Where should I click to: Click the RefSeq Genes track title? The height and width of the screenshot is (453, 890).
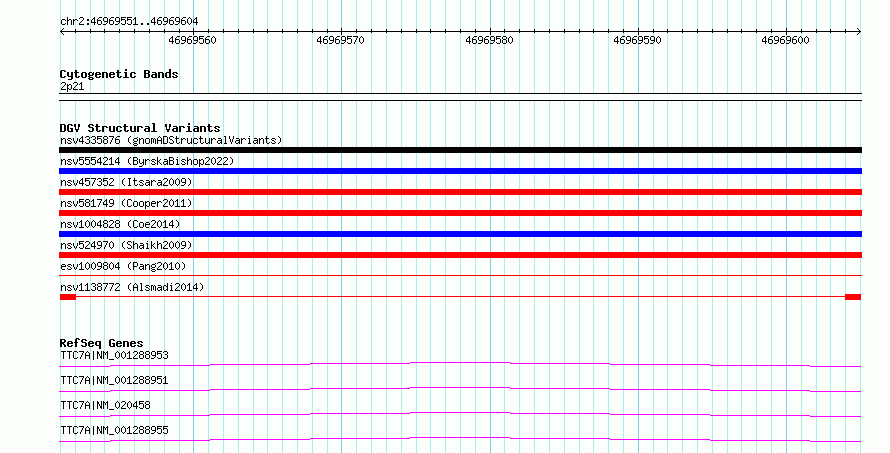click(x=102, y=343)
